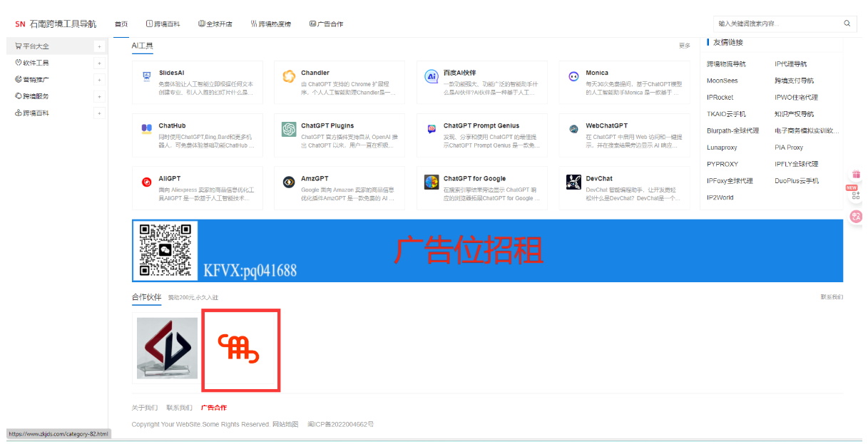
Task: Open 知识产权导航 friend link
Action: 794,114
